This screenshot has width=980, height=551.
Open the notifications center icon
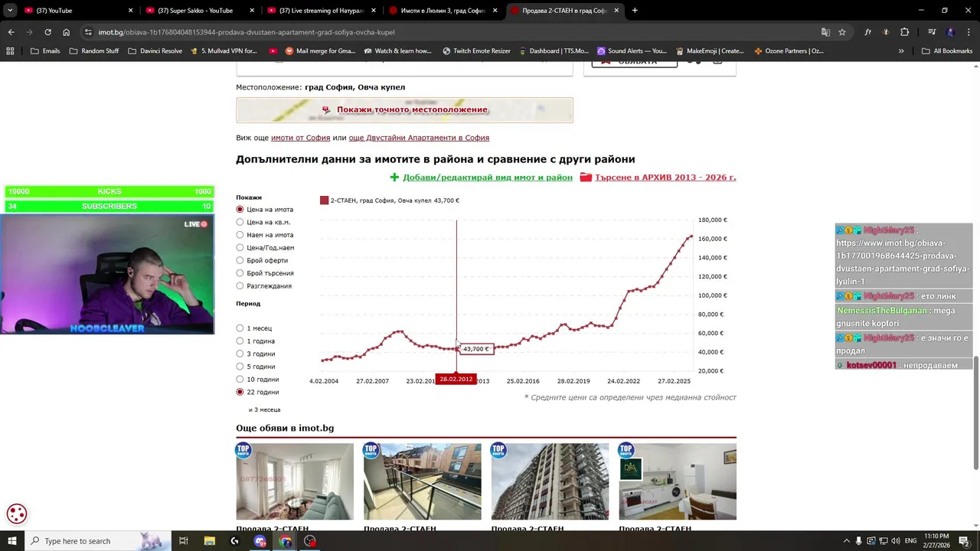click(965, 541)
